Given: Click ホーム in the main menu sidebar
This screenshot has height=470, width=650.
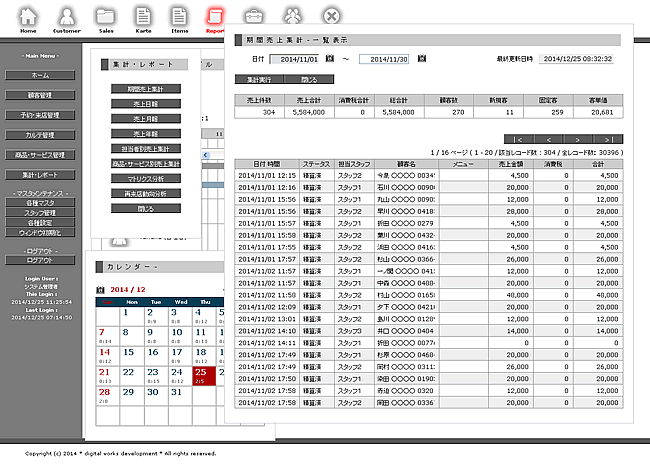Looking at the screenshot, I should click(40, 75).
